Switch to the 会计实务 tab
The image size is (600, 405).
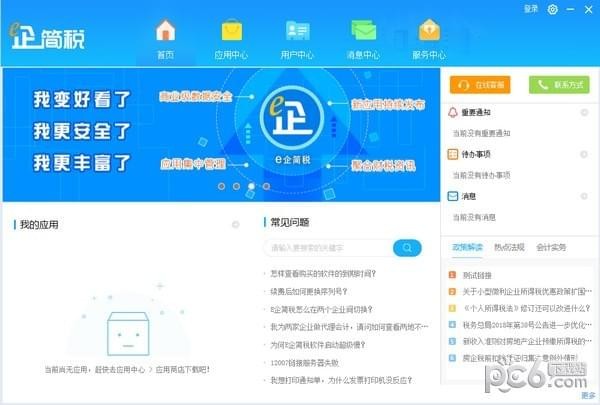(x=551, y=246)
